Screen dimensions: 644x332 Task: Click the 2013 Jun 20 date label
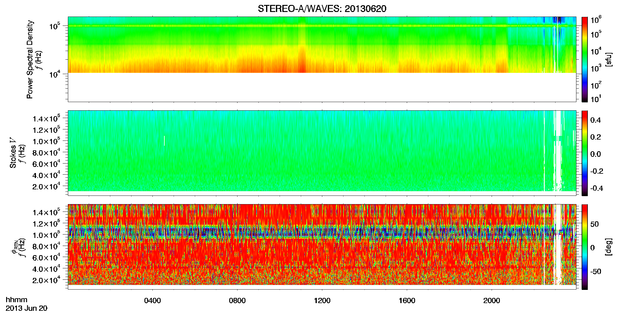27,308
